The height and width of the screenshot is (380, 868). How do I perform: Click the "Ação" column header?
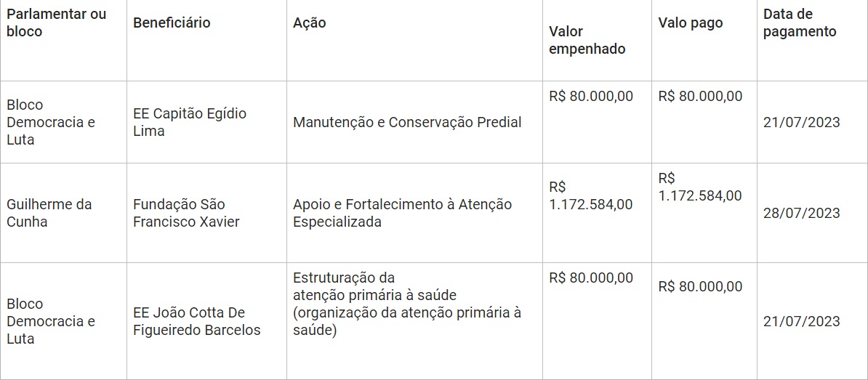pos(310,23)
